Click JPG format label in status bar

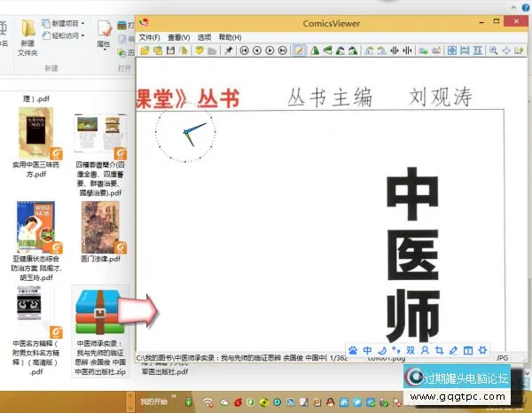point(502,358)
